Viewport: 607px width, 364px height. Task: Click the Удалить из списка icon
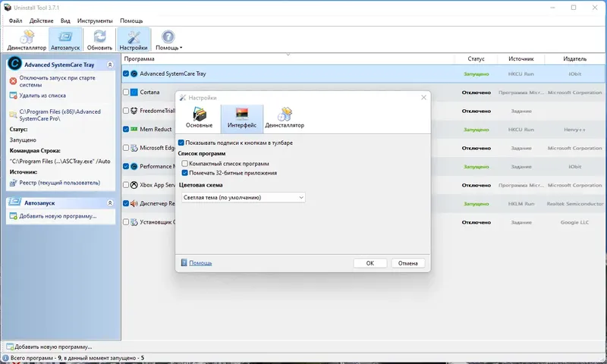click(13, 96)
